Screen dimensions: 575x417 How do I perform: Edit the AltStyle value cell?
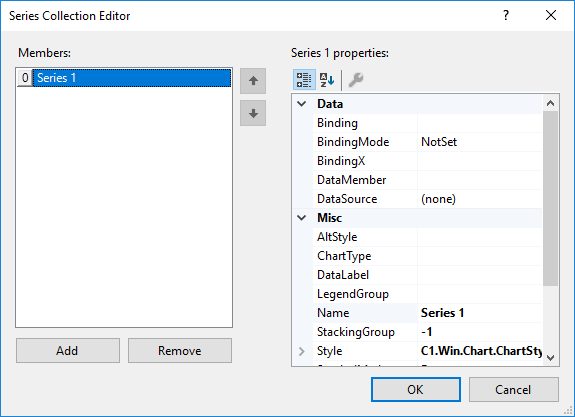click(480, 237)
